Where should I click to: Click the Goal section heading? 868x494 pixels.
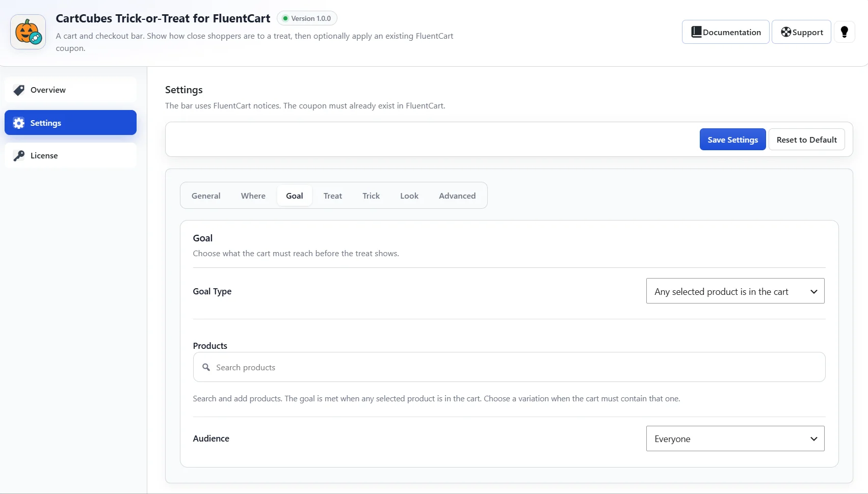coord(203,238)
